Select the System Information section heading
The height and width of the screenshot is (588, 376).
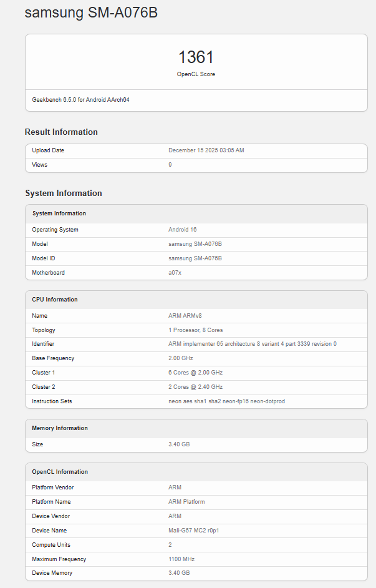(x=63, y=193)
